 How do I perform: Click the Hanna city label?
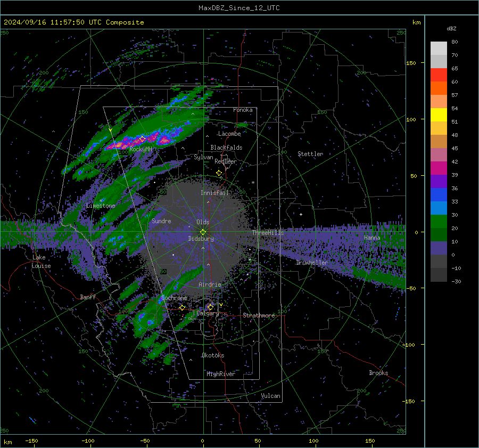pos(372,238)
